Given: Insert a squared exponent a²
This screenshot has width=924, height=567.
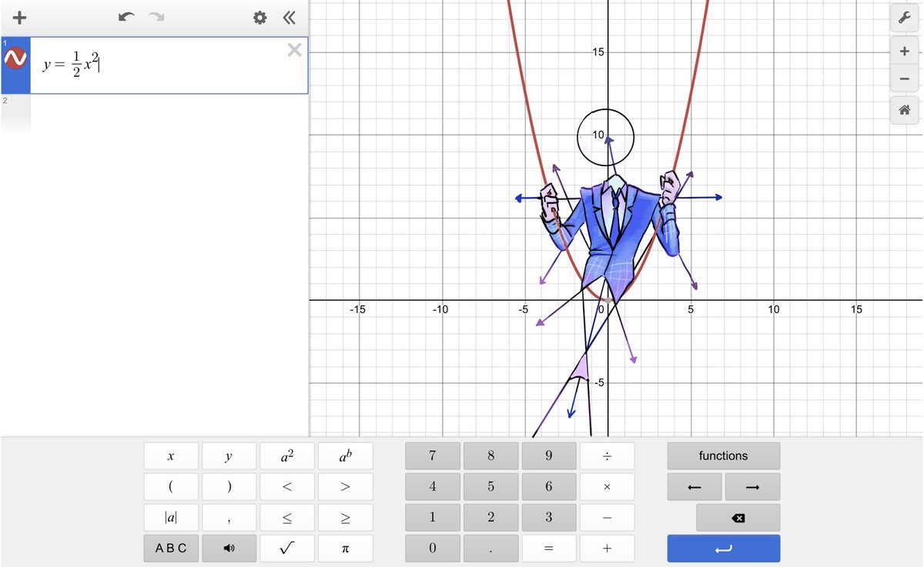Looking at the screenshot, I should coord(287,456).
